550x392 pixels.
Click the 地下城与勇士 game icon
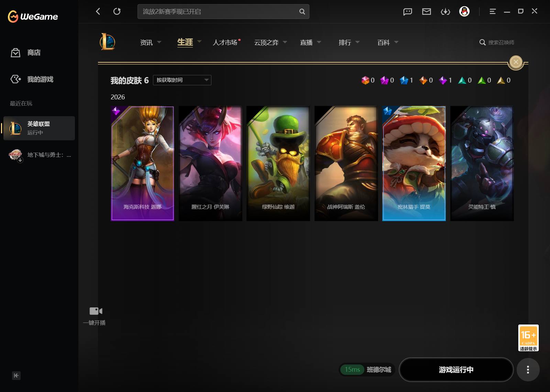(15, 155)
